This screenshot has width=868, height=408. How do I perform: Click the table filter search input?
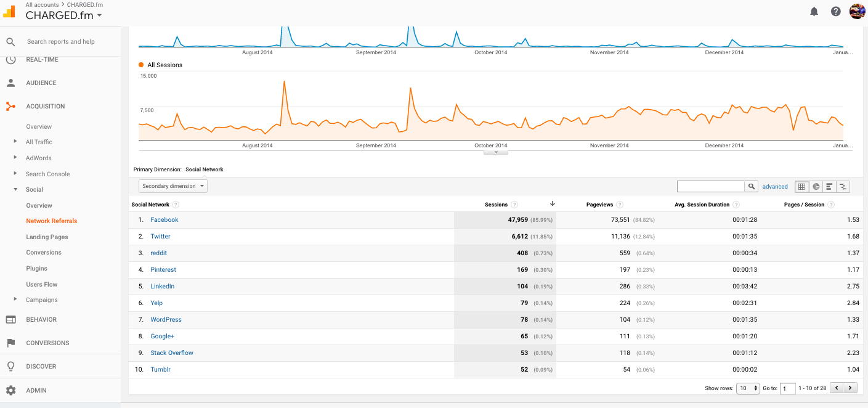[711, 186]
